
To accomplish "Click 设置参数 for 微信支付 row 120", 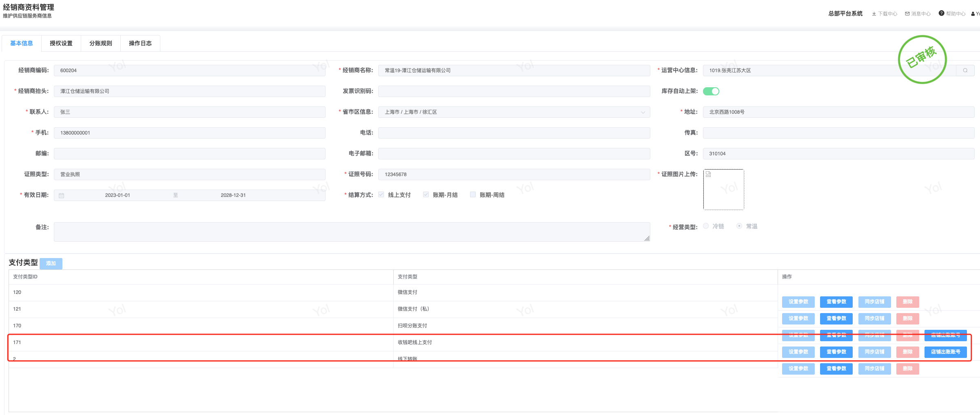I will (x=798, y=302).
